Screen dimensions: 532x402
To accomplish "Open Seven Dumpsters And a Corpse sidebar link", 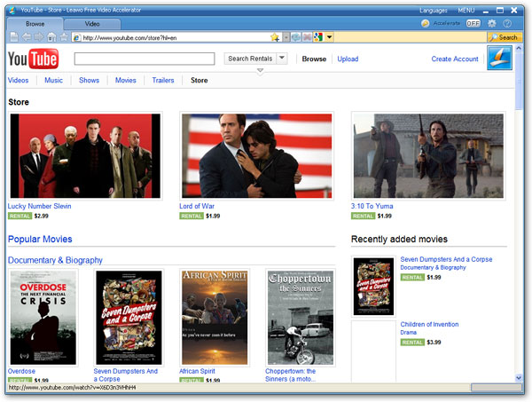I will (x=446, y=259).
